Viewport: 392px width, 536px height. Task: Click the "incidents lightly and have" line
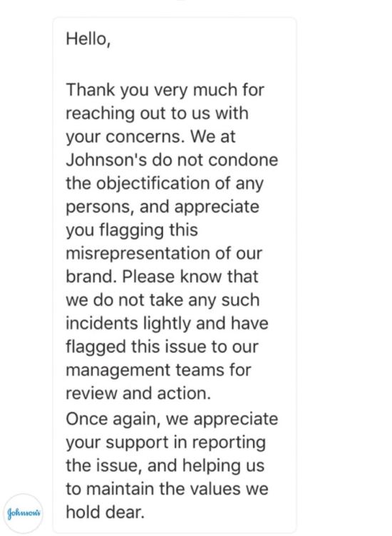(x=167, y=324)
